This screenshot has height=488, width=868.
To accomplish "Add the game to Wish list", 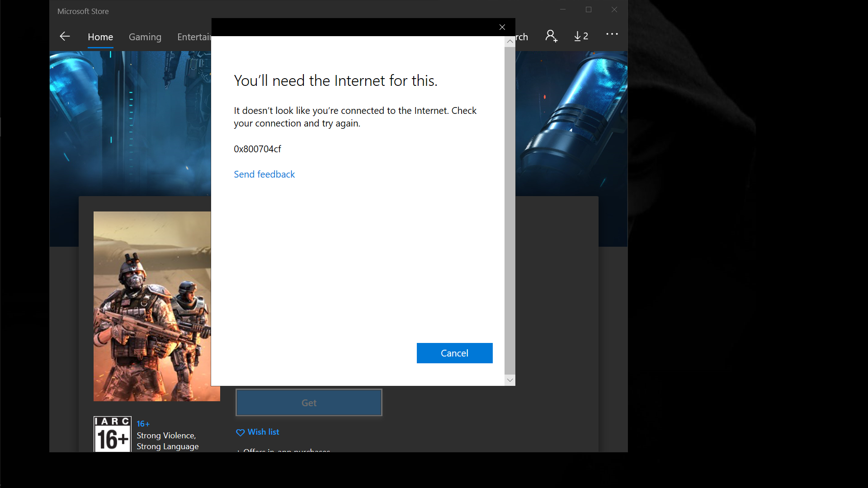I will click(262, 432).
